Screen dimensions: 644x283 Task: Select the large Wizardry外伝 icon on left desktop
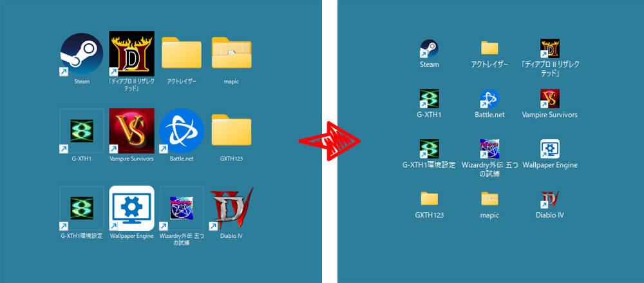click(x=182, y=208)
